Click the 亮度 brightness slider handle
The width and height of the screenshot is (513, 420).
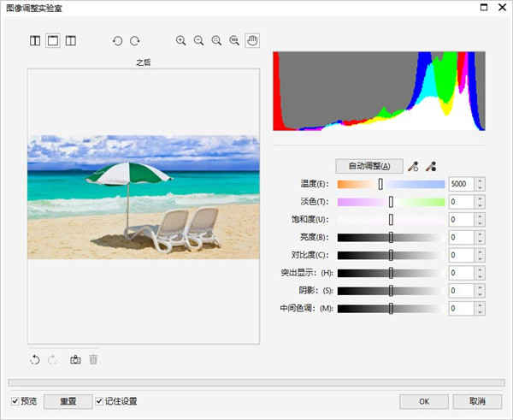click(391, 237)
